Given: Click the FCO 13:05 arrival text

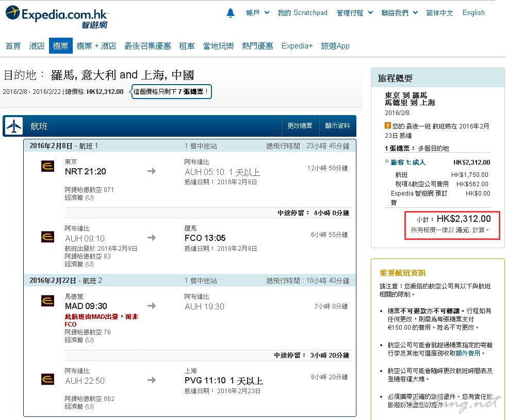Looking at the screenshot, I should (205, 238).
